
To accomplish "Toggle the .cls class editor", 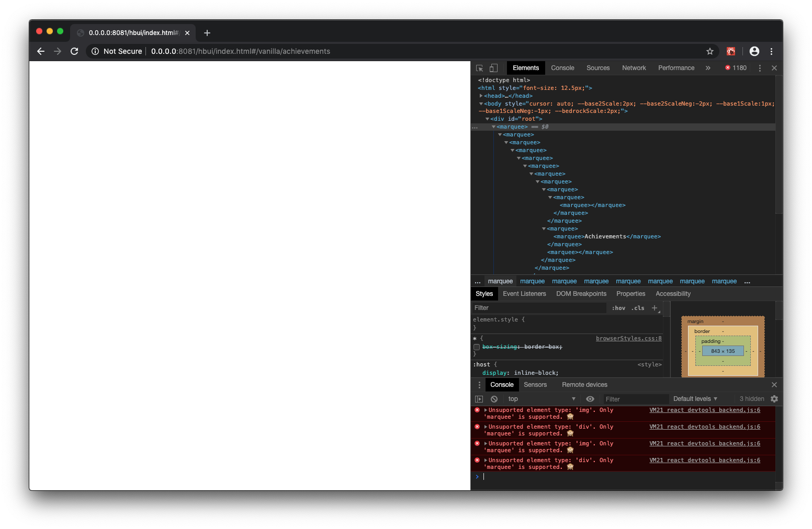I will pos(638,308).
